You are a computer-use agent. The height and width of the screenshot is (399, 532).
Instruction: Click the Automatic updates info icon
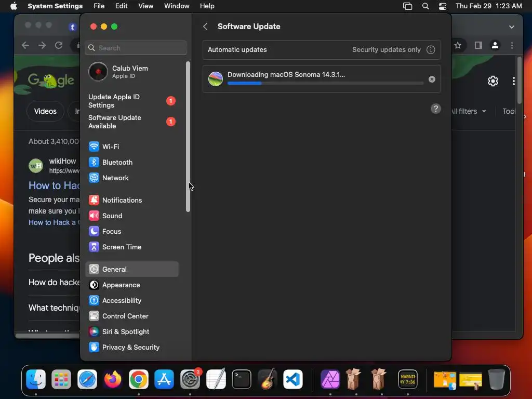pyautogui.click(x=431, y=50)
